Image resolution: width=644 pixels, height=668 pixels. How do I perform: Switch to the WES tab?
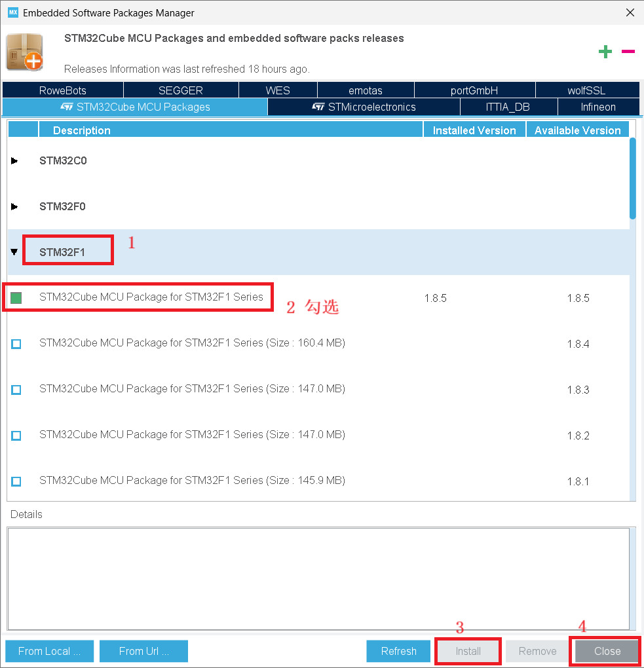tap(278, 90)
